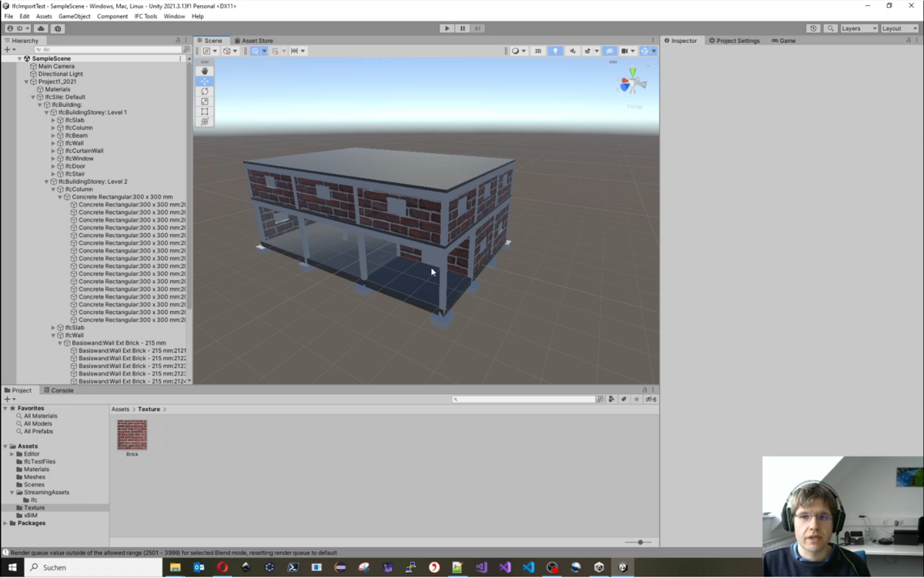
Task: Open the IFC Tools menu
Action: coord(146,16)
